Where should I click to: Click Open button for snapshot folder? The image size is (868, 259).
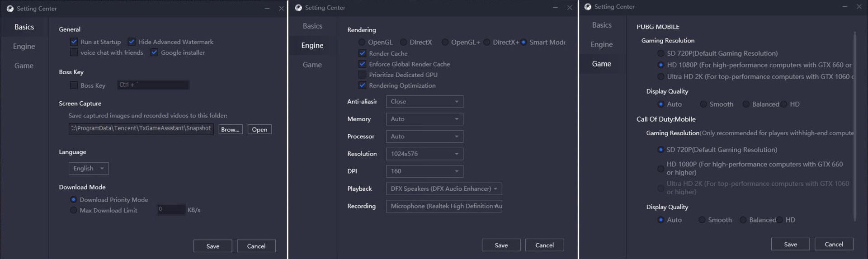259,129
